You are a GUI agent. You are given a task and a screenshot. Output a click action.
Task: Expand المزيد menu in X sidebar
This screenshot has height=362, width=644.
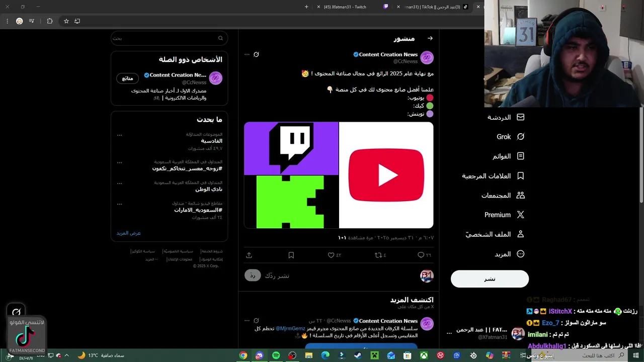point(509,254)
